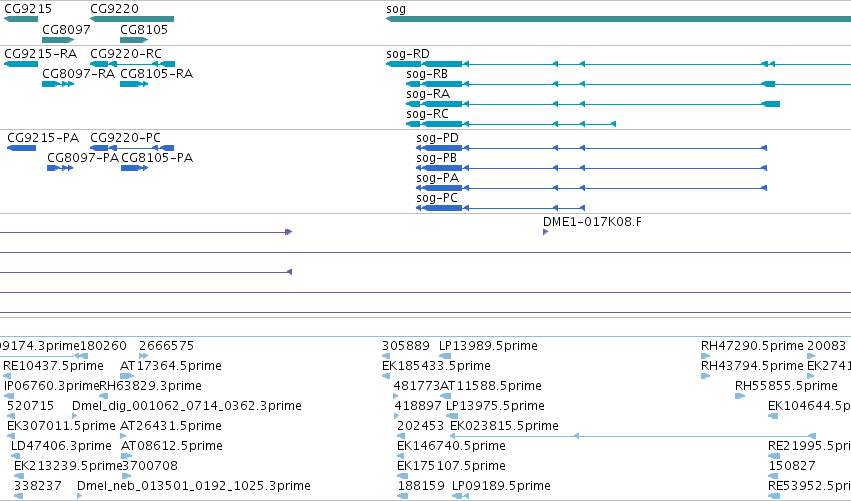Select the CG9220 gene label

[114, 9]
